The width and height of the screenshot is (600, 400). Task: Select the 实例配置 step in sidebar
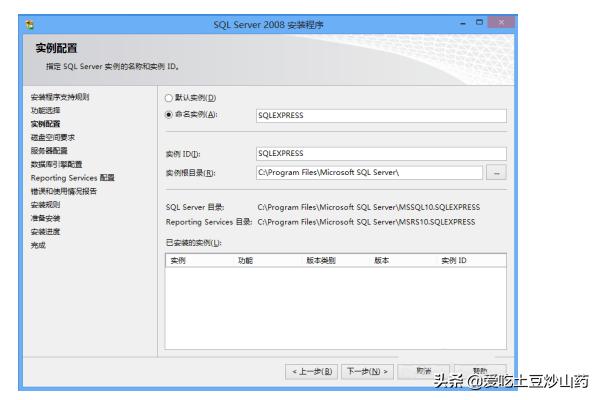(x=46, y=124)
